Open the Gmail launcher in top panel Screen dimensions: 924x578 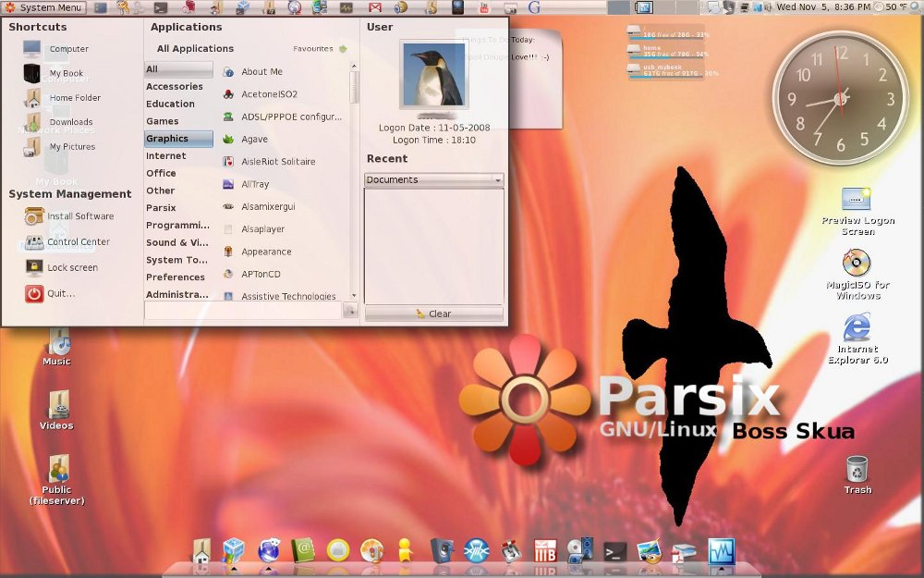coord(374,7)
